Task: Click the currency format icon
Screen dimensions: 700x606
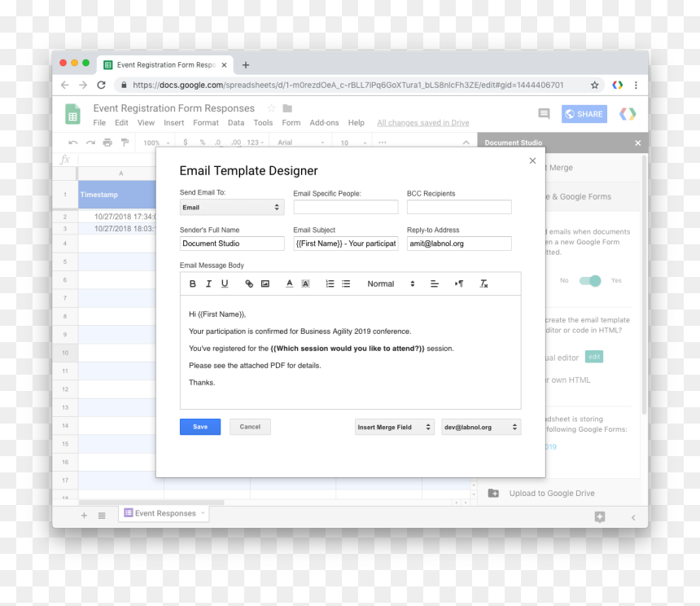Action: click(x=186, y=143)
